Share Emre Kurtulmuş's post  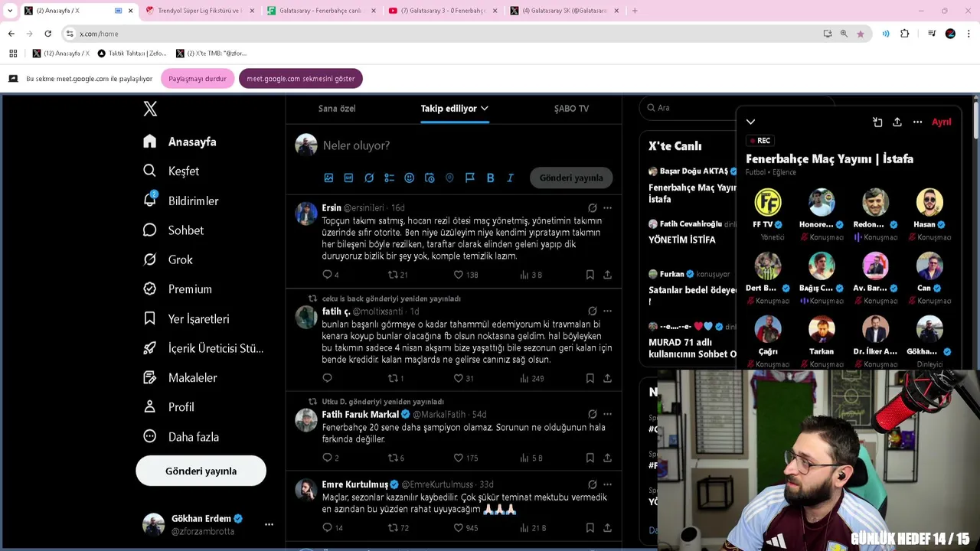(607, 528)
